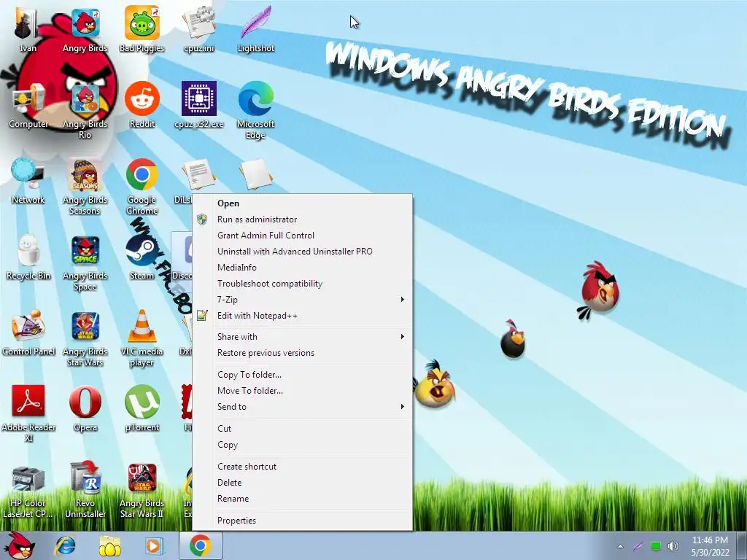
Task: Open the volume speaker tray icon
Action: point(673,546)
